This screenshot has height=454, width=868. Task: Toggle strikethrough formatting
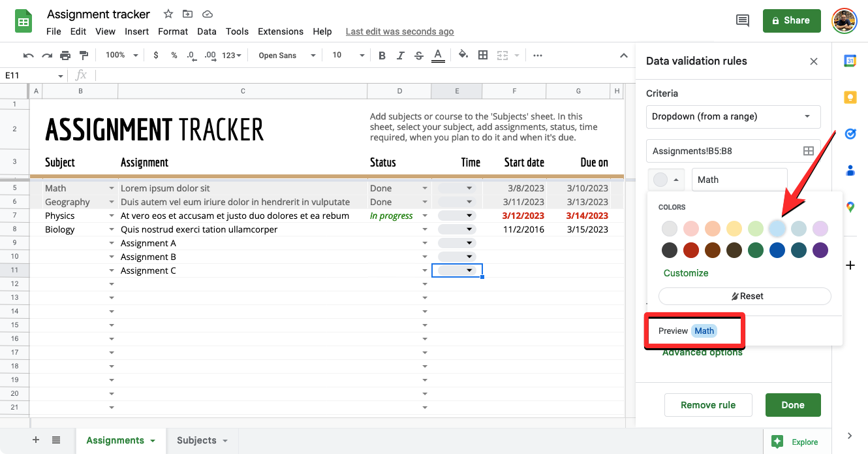pyautogui.click(x=419, y=56)
